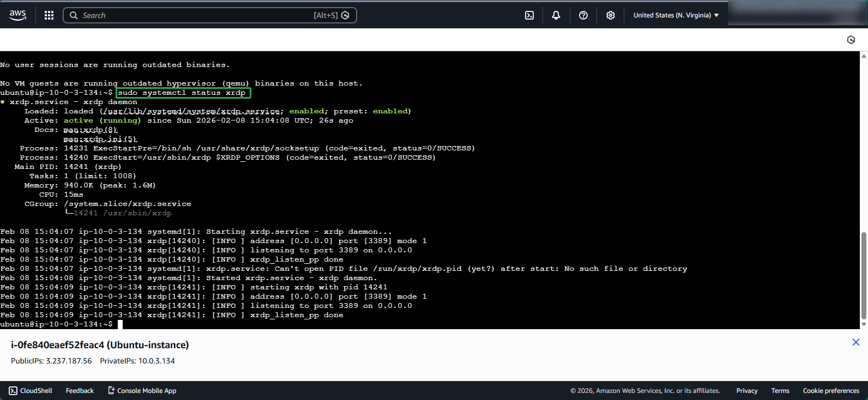
Task: Open Cookie preferences
Action: [x=831, y=391]
